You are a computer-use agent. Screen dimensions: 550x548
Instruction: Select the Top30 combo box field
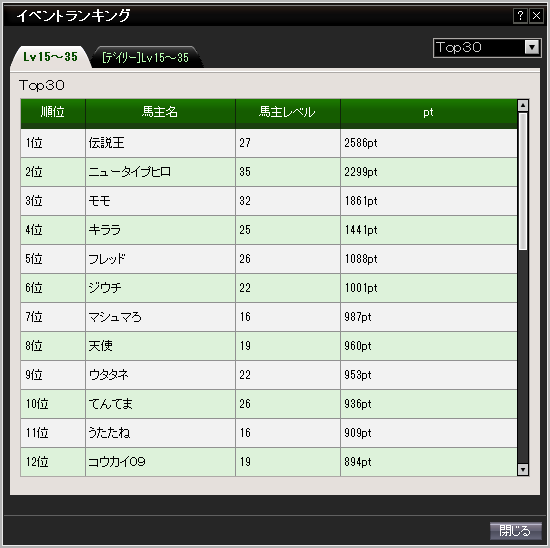487,47
